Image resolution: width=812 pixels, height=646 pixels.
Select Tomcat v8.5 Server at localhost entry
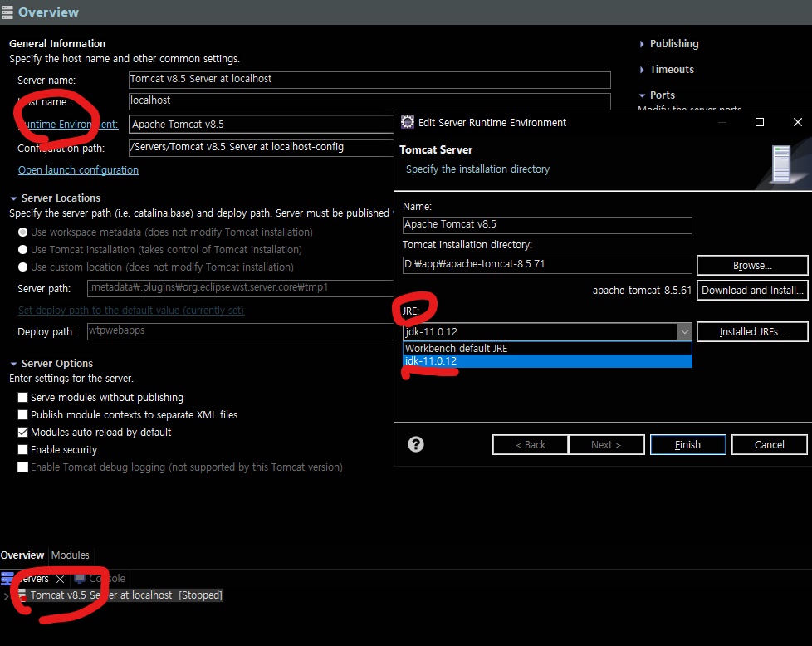(x=120, y=595)
